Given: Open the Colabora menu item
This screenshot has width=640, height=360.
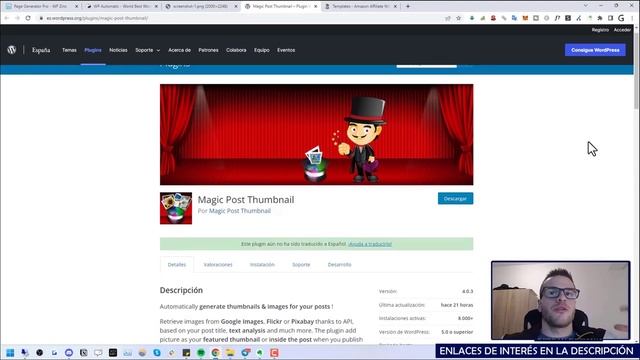Looking at the screenshot, I should (236, 50).
